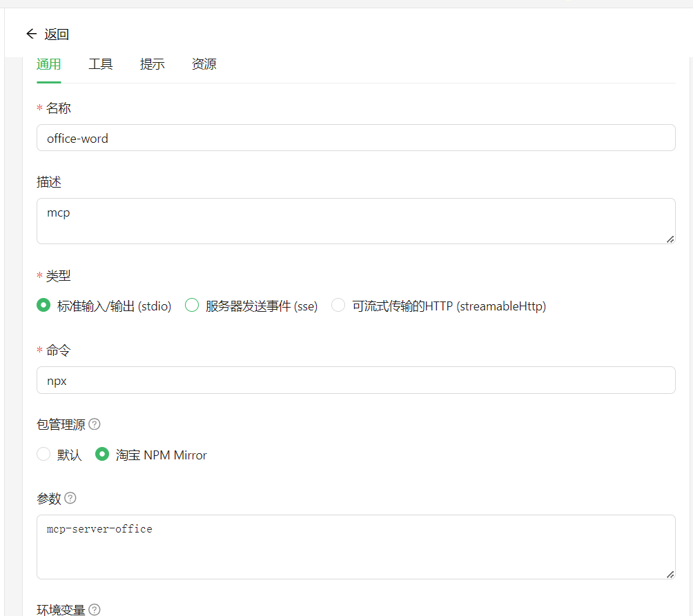Switch type to 服务器发送事件 (sse)

click(192, 305)
